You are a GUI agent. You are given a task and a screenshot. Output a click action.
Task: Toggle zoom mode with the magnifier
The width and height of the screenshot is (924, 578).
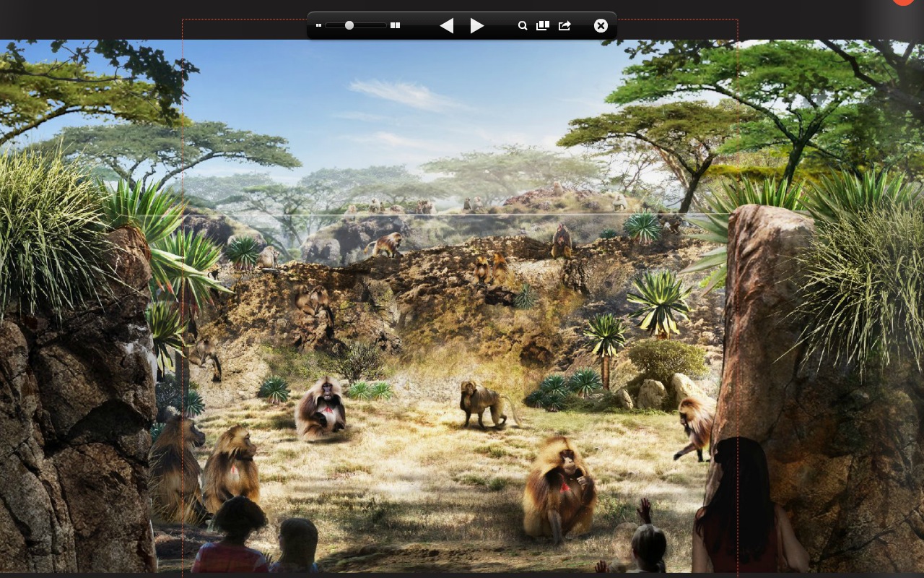click(x=523, y=25)
